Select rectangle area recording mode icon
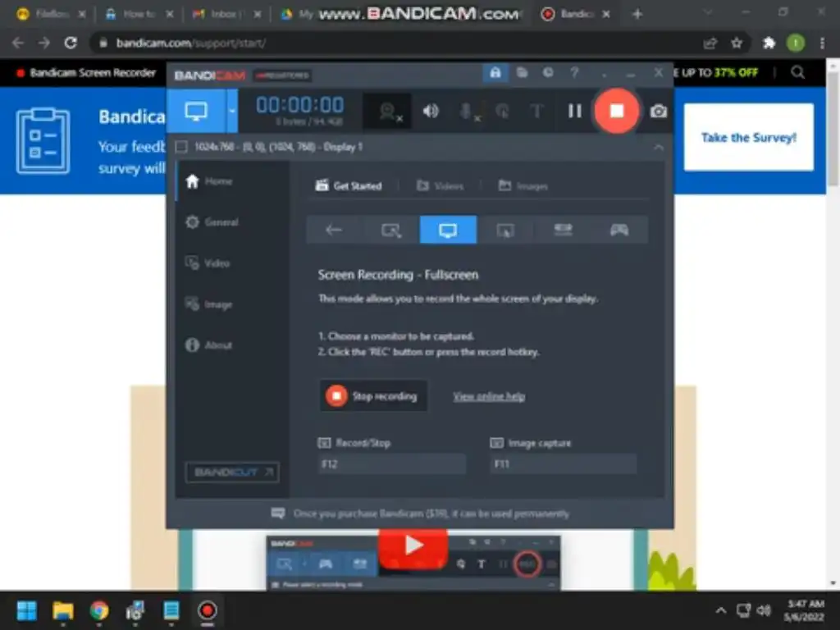This screenshot has height=630, width=840. [x=391, y=230]
